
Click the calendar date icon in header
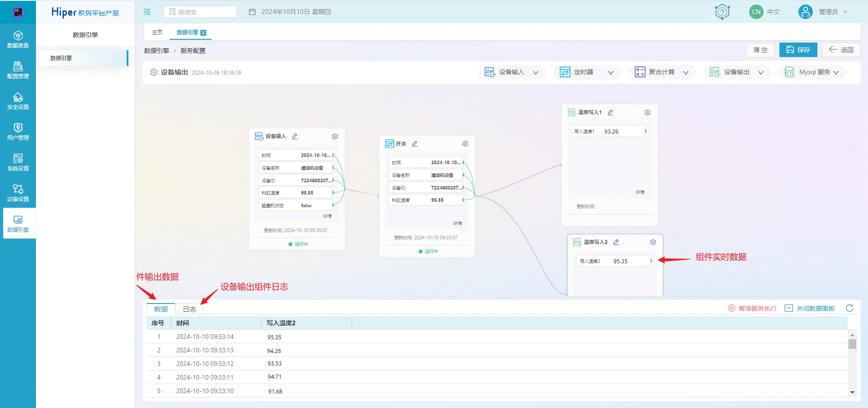252,12
